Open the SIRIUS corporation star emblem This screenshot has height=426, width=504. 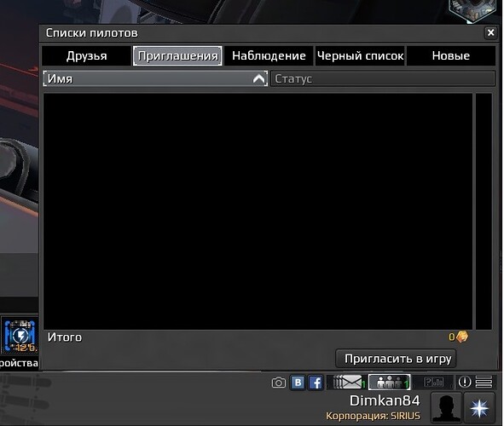click(479, 408)
